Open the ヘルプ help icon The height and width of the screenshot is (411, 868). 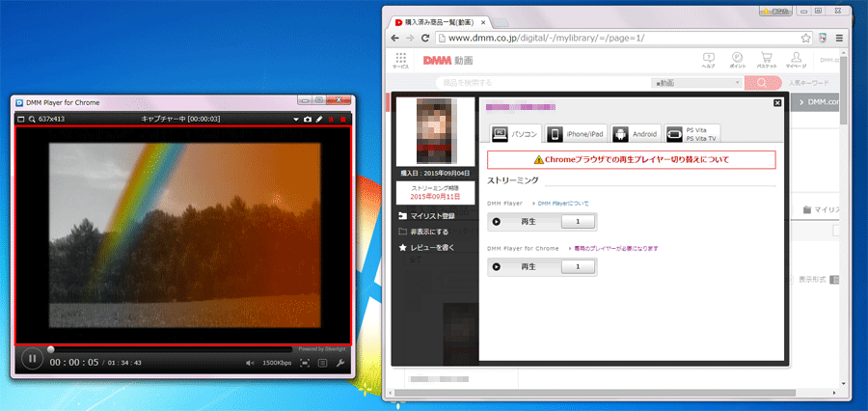(708, 61)
